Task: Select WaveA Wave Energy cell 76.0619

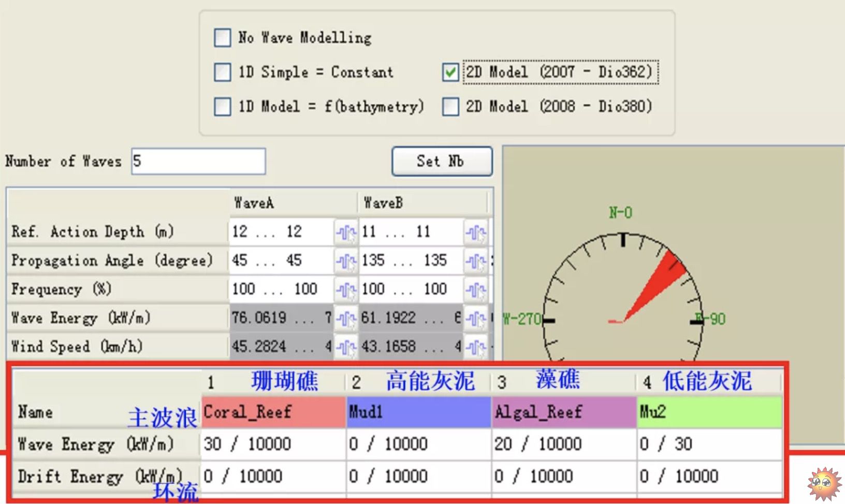Action: 281,318
